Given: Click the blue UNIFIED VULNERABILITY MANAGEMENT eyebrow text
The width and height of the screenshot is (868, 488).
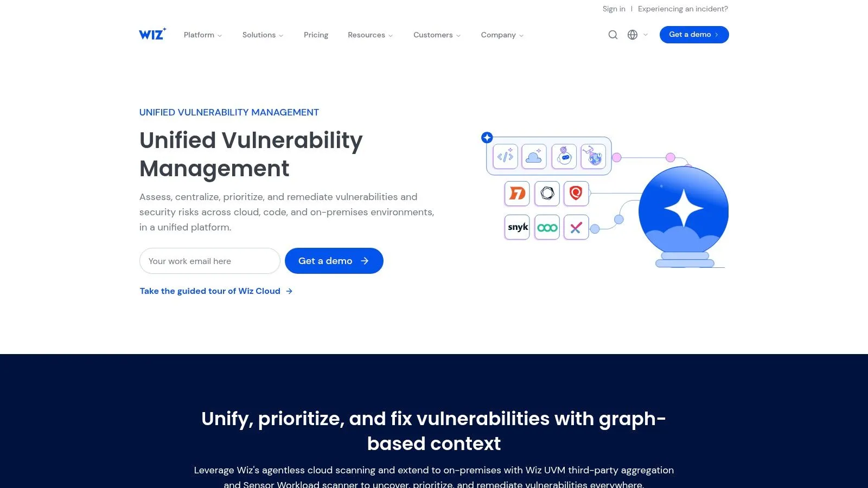Looking at the screenshot, I should (x=229, y=112).
